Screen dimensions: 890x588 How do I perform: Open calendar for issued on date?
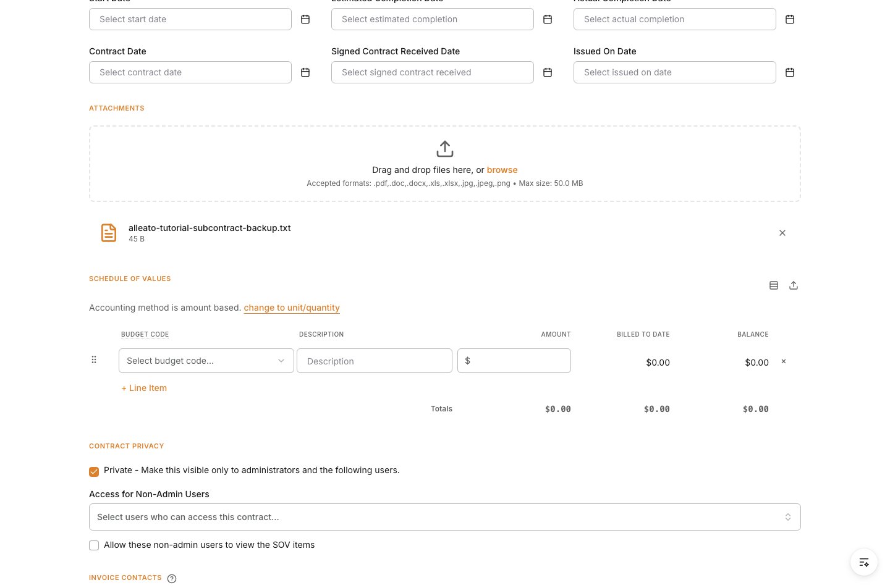tap(790, 73)
